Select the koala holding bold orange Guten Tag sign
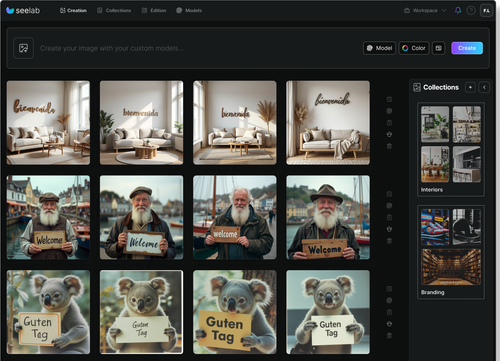This screenshot has height=361, width=500. 235,312
